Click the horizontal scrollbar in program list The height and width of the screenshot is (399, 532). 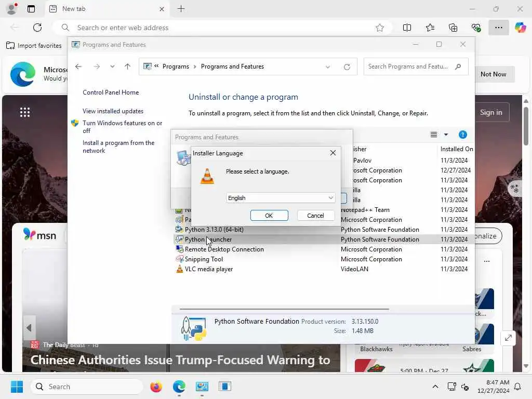coord(284,310)
